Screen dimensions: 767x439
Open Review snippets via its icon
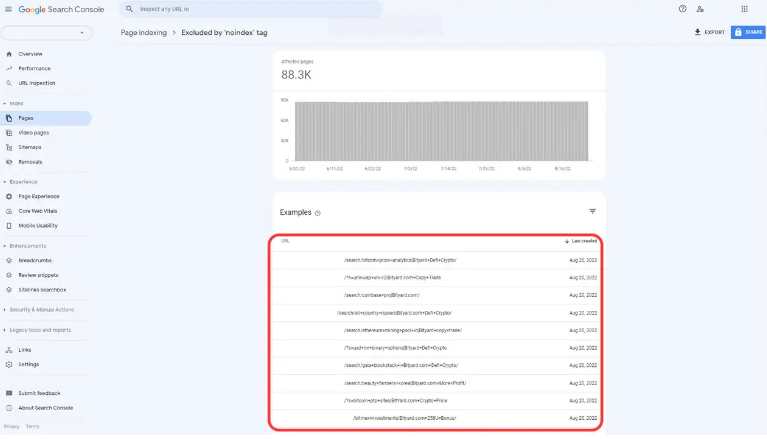pyautogui.click(x=9, y=275)
